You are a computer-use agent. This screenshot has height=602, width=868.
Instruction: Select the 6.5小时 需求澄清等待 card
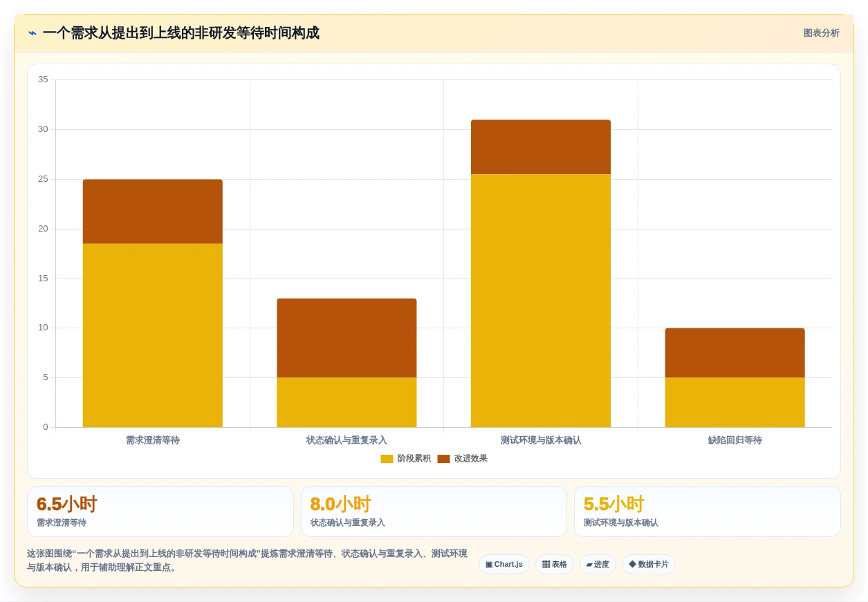coord(160,511)
